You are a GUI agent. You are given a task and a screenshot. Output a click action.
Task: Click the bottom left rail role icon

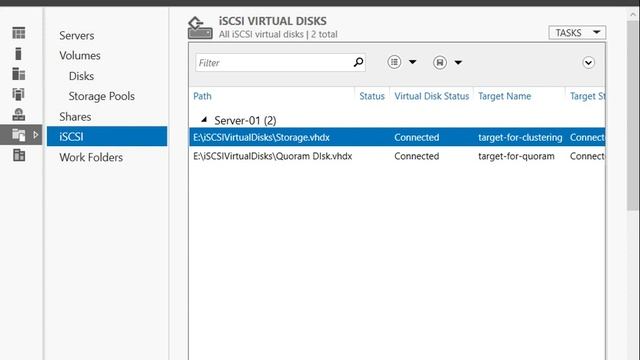(x=19, y=155)
